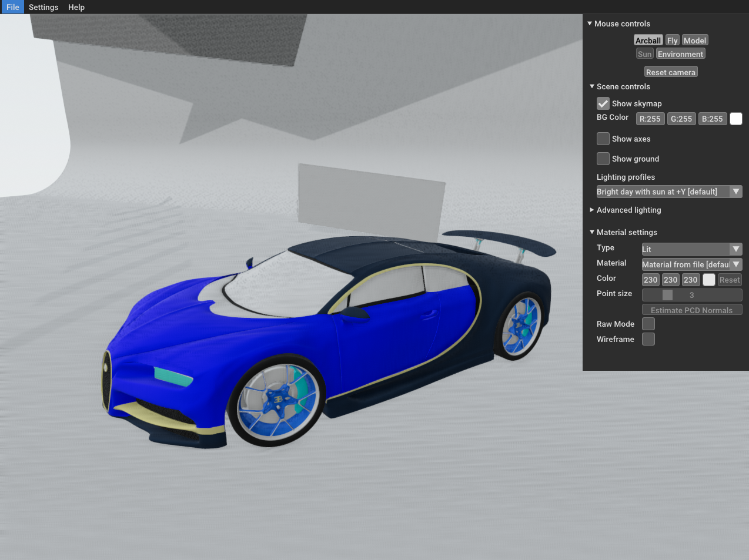Screen dimensions: 749x560
Task: Switch to Model mouse control mode
Action: (695, 40)
